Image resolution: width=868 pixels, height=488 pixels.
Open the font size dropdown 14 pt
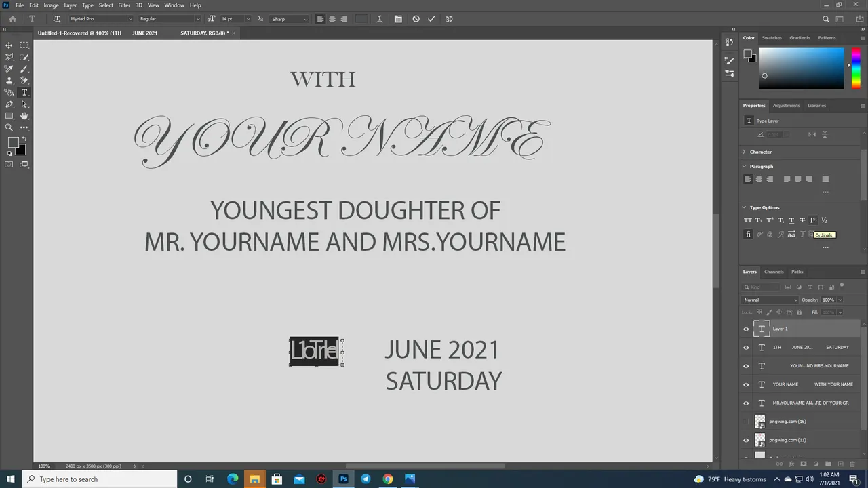point(235,19)
